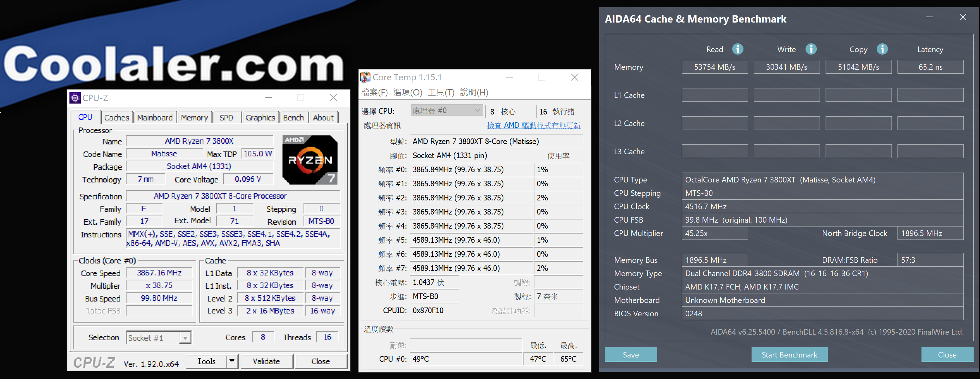Click the 頻率 #5 4589.13MHz row in Core Temp

471,240
